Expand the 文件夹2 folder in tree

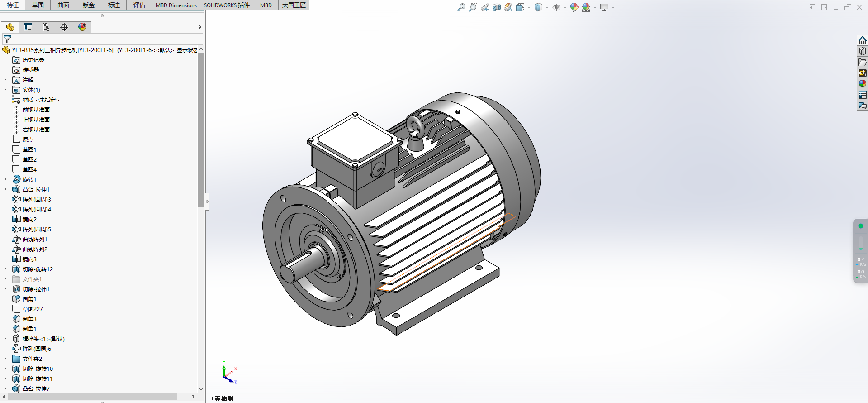coord(5,359)
